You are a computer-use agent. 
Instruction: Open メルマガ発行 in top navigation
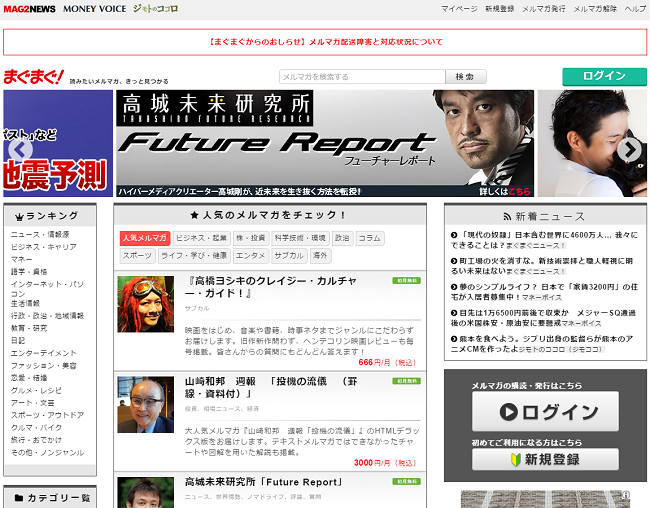pos(543,9)
